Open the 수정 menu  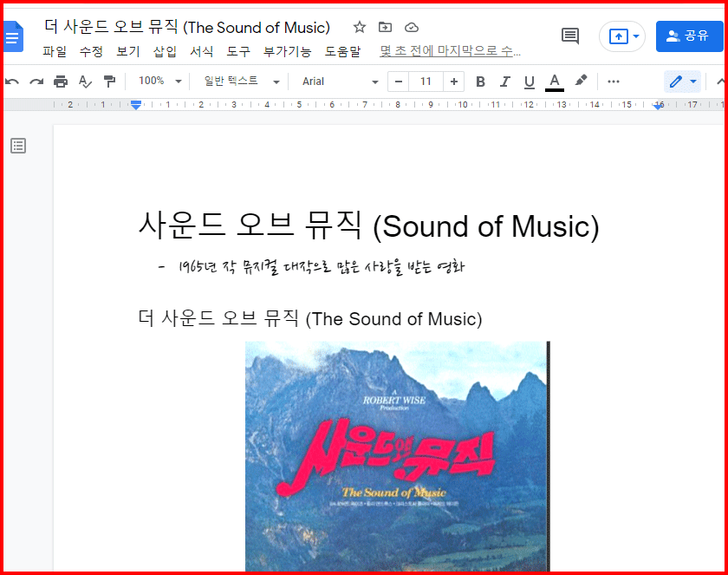(x=91, y=51)
